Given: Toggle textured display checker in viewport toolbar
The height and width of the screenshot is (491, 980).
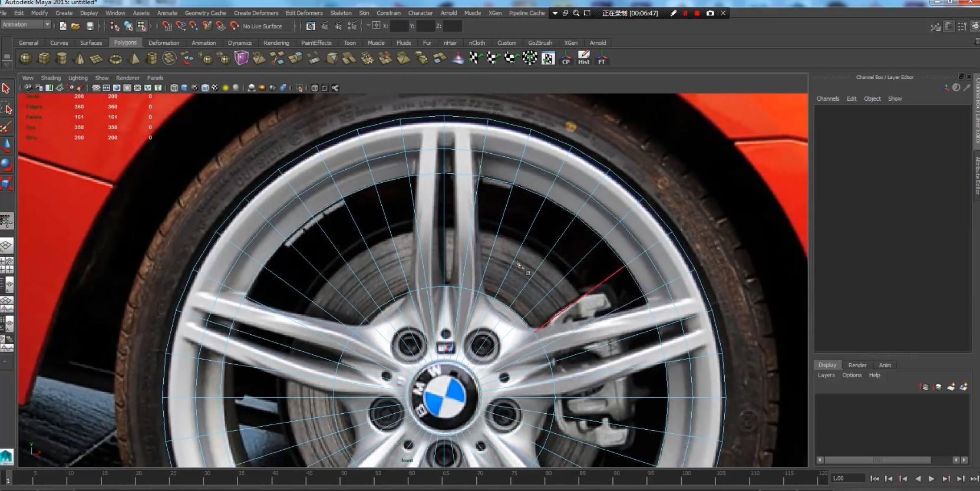Looking at the screenshot, I should pyautogui.click(x=215, y=88).
